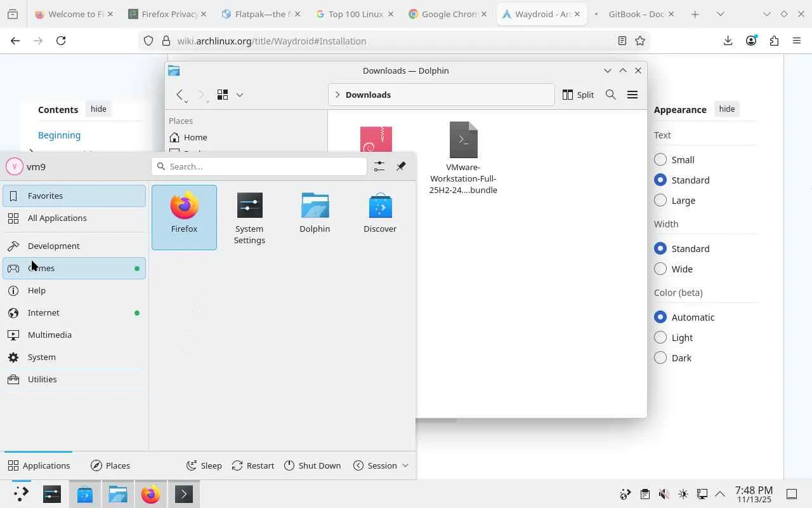
Task: Select the Large text size option
Action: (660, 201)
